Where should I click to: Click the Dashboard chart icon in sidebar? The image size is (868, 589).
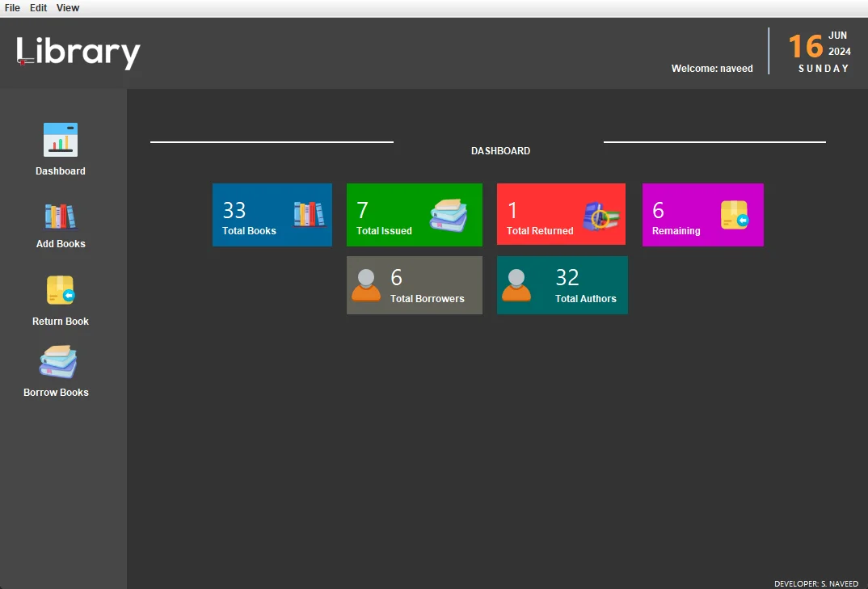click(x=61, y=140)
